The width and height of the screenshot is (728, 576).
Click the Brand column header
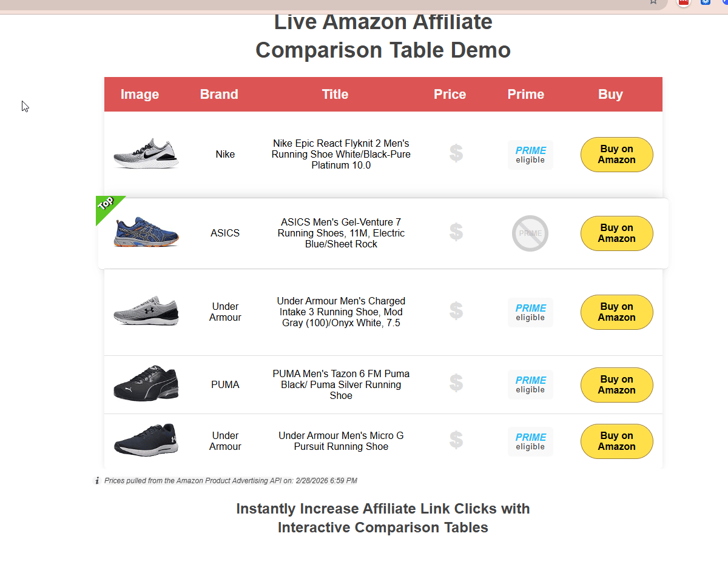point(219,95)
